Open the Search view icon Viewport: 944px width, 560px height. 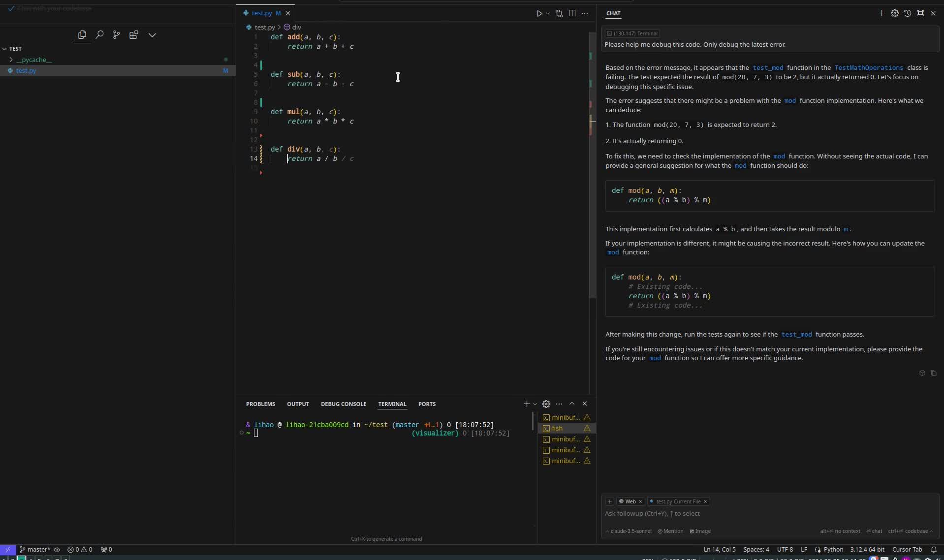coord(99,35)
